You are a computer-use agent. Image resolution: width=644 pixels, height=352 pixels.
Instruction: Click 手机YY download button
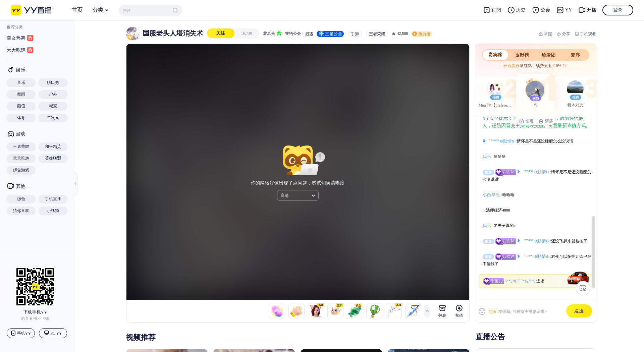[21, 333]
